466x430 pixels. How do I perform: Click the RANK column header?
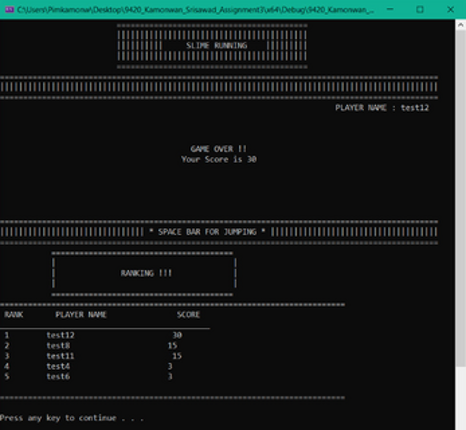pos(14,315)
